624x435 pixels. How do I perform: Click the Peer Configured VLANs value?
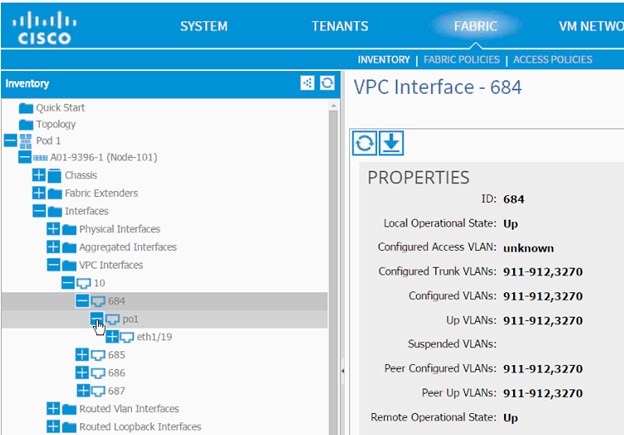pos(543,369)
